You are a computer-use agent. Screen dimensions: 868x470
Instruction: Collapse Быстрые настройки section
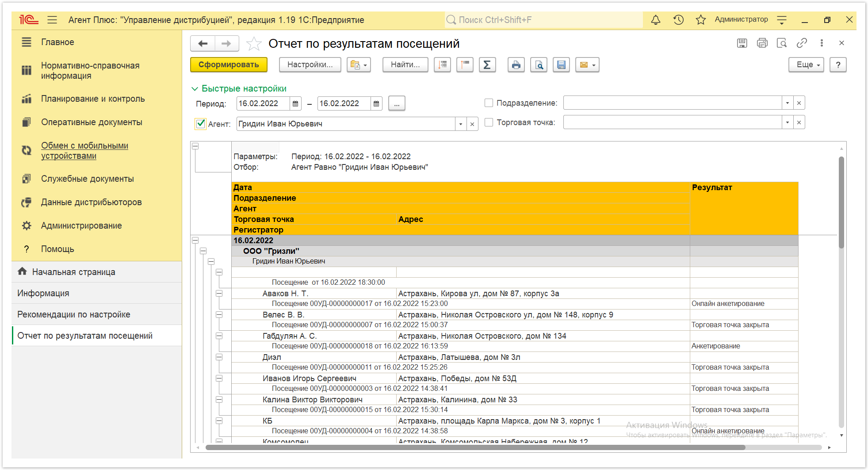(x=239, y=88)
